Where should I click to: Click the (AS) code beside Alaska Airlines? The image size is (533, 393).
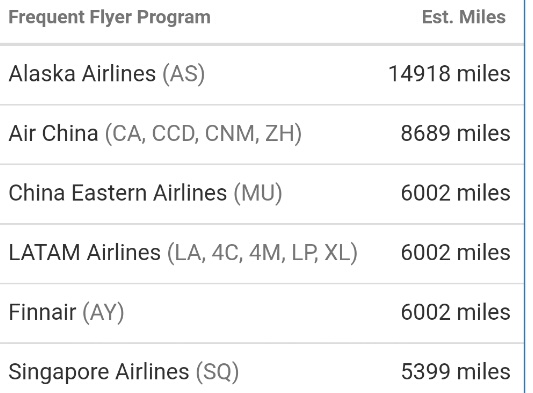(x=184, y=74)
